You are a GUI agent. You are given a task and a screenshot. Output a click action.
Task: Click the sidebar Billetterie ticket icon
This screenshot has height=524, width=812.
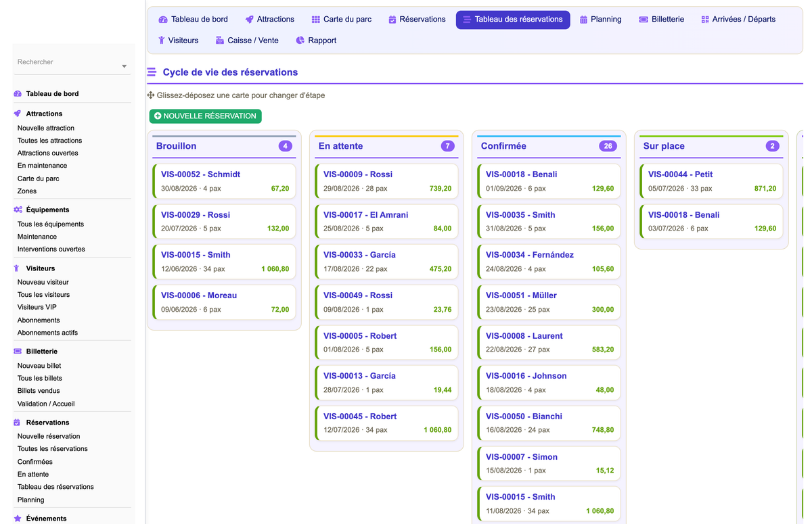pos(18,352)
